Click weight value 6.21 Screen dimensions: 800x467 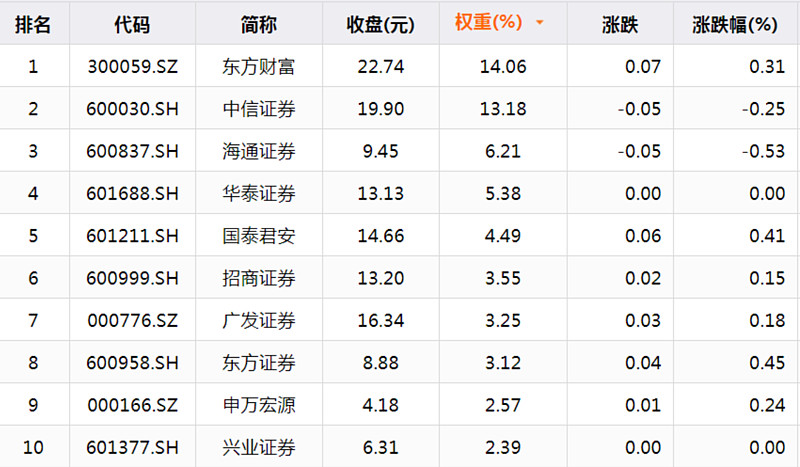pyautogui.click(x=503, y=152)
